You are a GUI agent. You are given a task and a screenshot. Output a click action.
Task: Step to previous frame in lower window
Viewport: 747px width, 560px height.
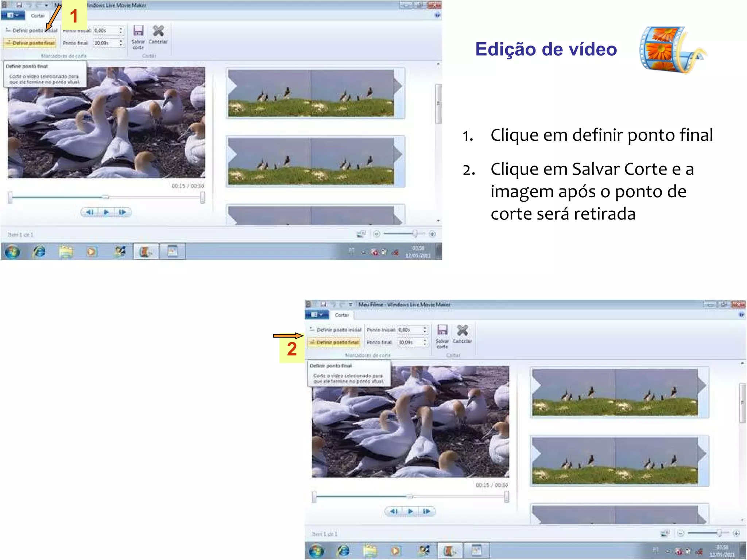coord(394,512)
